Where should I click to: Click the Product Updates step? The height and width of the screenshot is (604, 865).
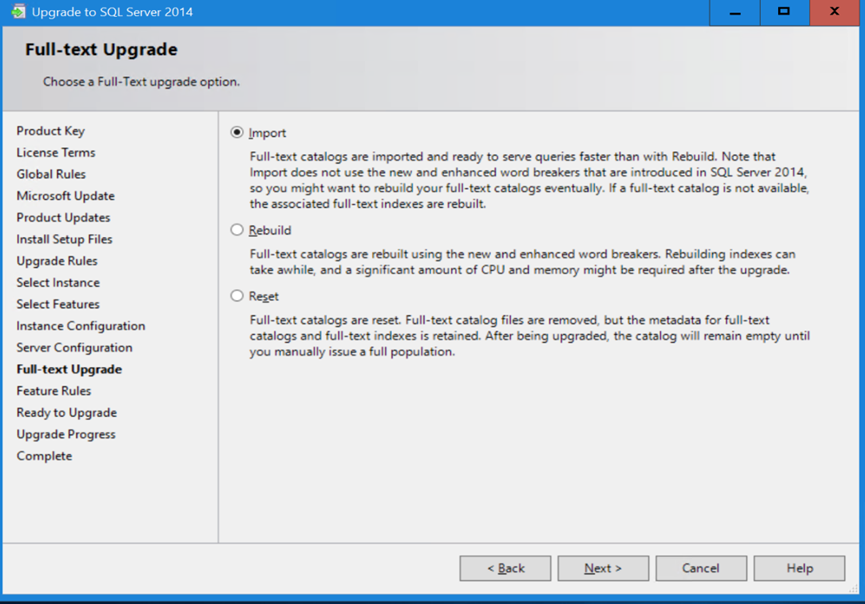point(63,217)
